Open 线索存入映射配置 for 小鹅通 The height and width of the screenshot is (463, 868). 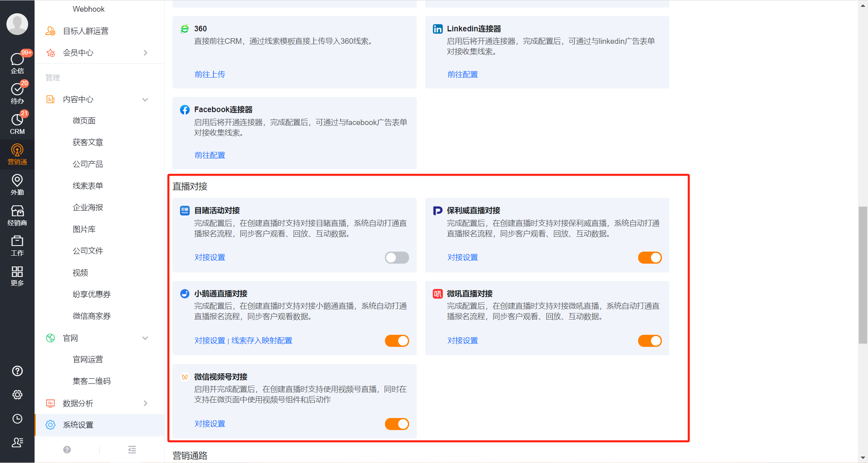pos(262,340)
